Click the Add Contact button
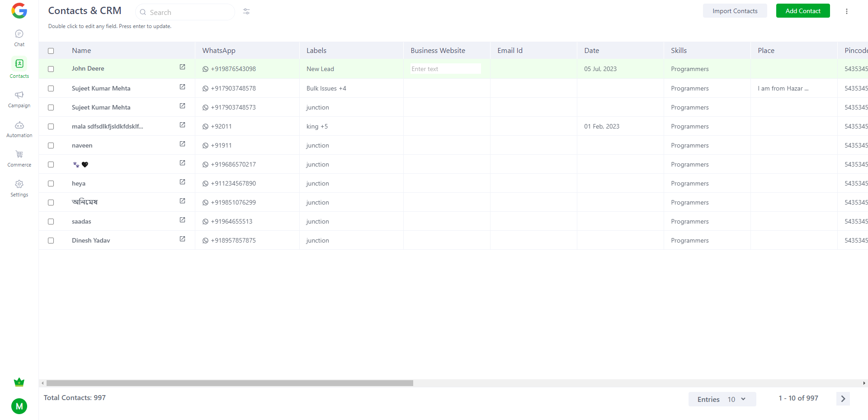Viewport: 868px width, 420px height. (802, 10)
